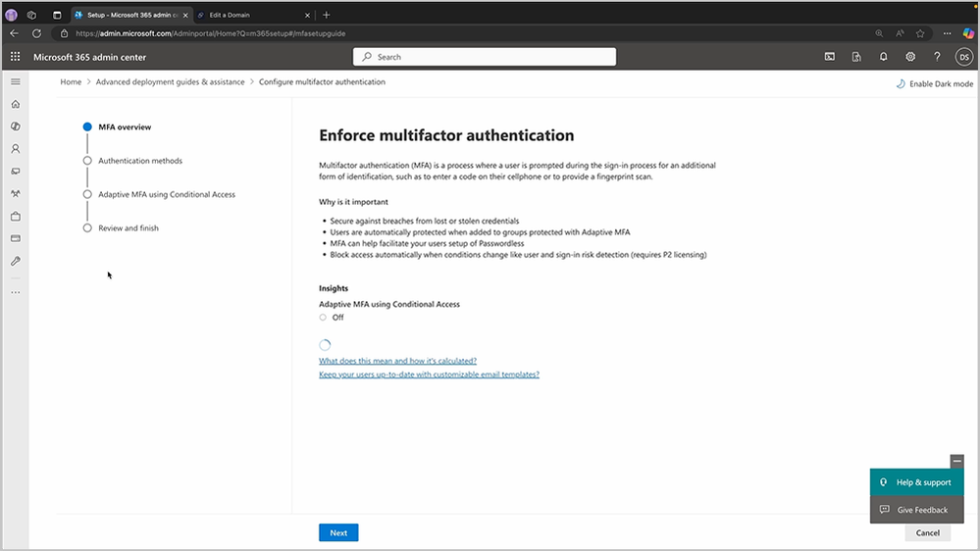Click the admin center Search box
The image size is (980, 551).
485,57
